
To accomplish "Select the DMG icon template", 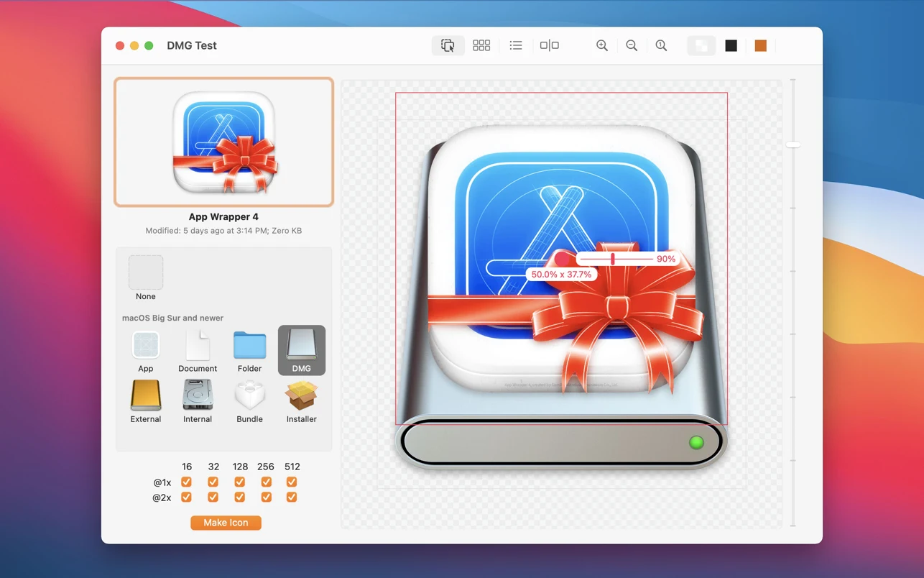I will (301, 350).
